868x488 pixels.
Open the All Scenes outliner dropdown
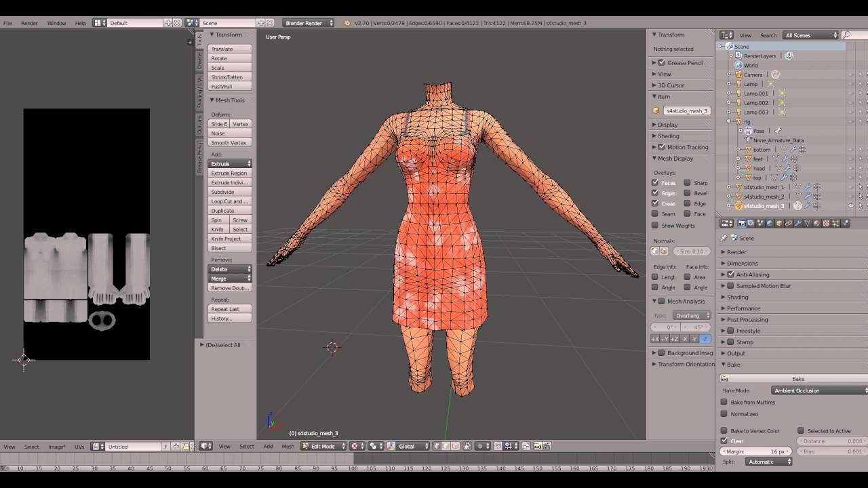[811, 35]
